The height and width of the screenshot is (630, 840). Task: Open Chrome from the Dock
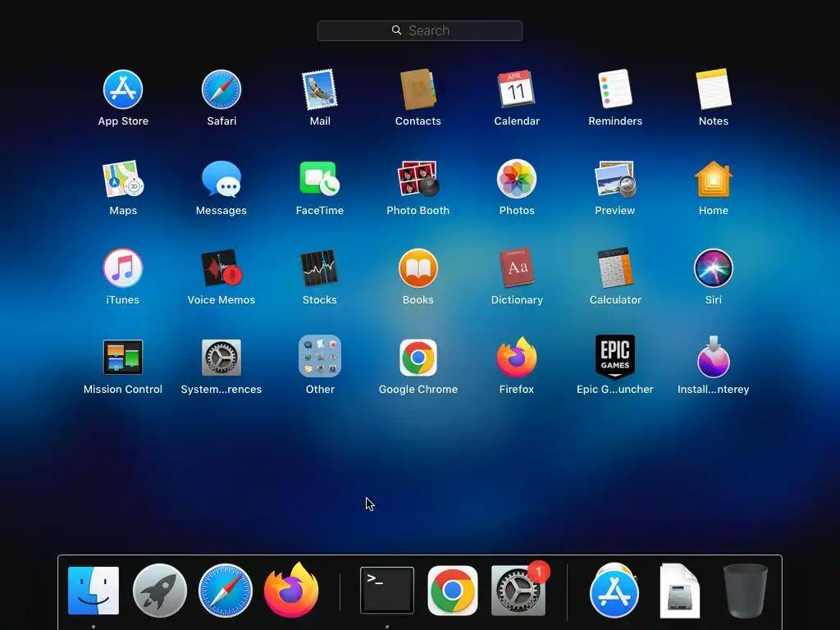click(453, 591)
